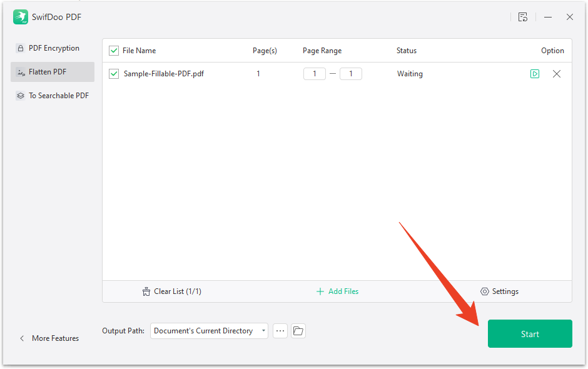Open output folder icon
588x369 pixels.
[x=298, y=331]
